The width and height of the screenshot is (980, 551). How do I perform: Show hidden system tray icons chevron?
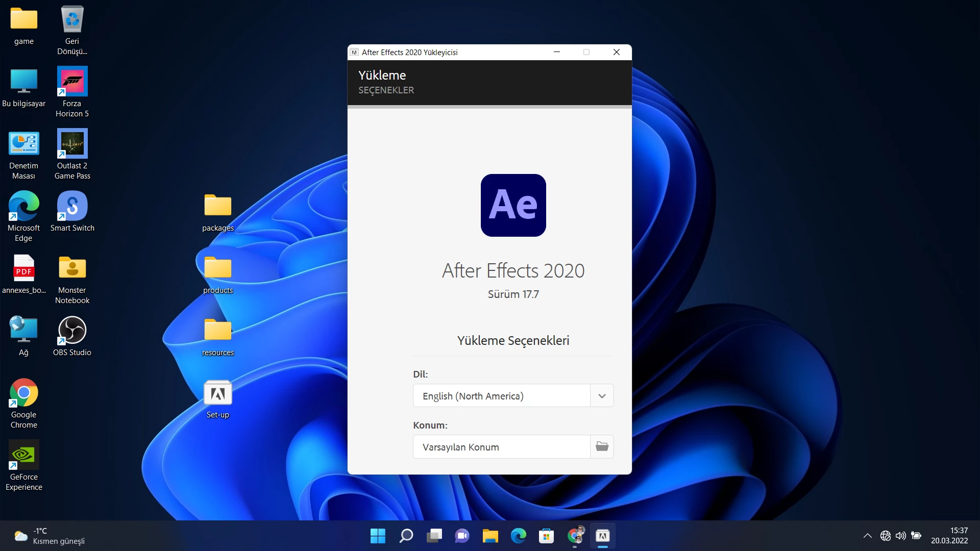pyautogui.click(x=867, y=536)
